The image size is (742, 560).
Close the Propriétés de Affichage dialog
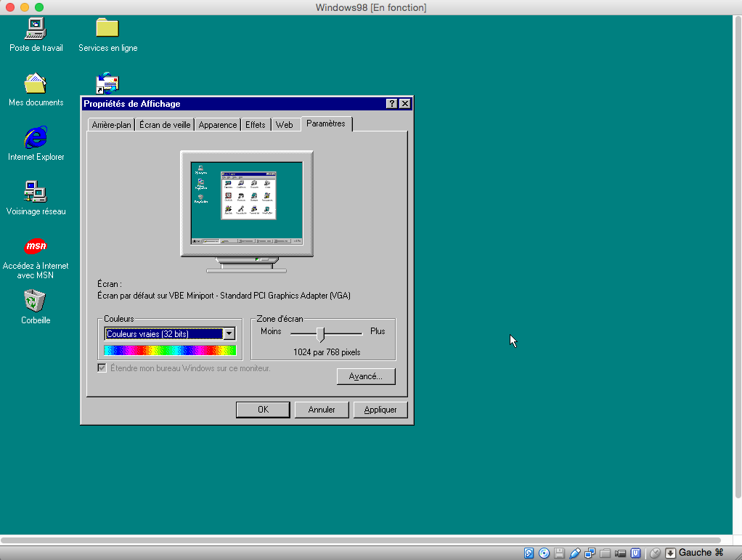[x=405, y=104]
